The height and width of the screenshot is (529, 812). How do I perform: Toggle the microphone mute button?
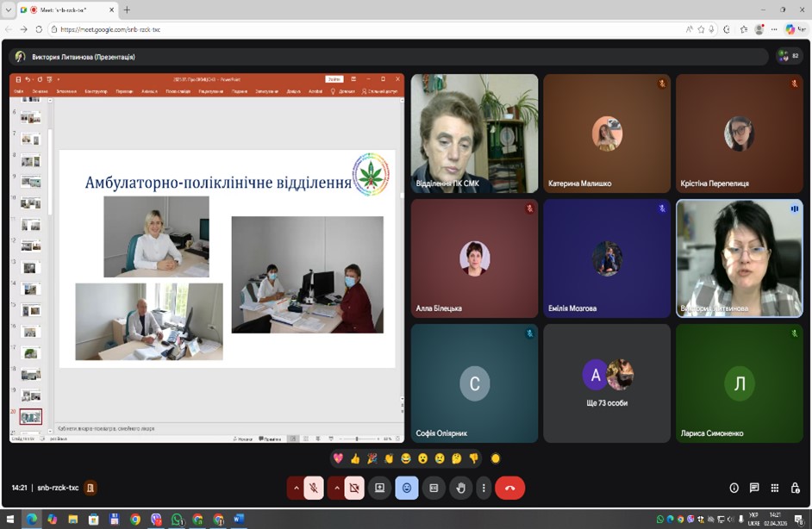pyautogui.click(x=315, y=488)
